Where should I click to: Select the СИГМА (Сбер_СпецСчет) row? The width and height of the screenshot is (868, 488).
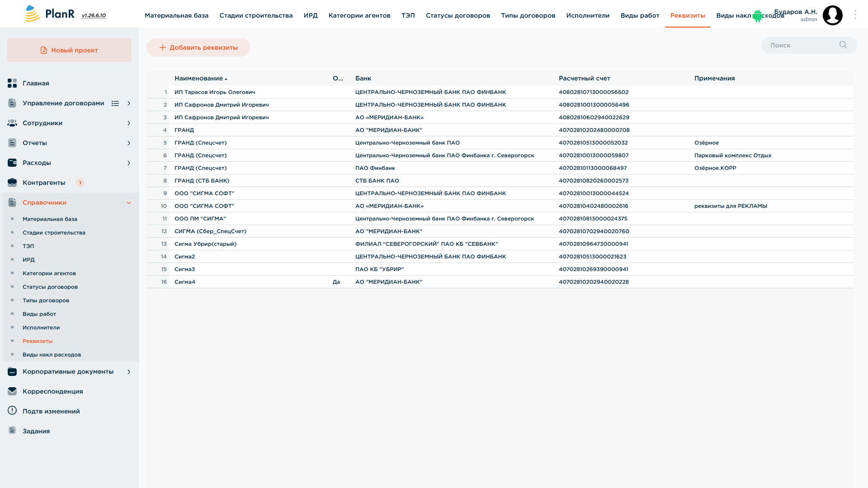(x=500, y=231)
